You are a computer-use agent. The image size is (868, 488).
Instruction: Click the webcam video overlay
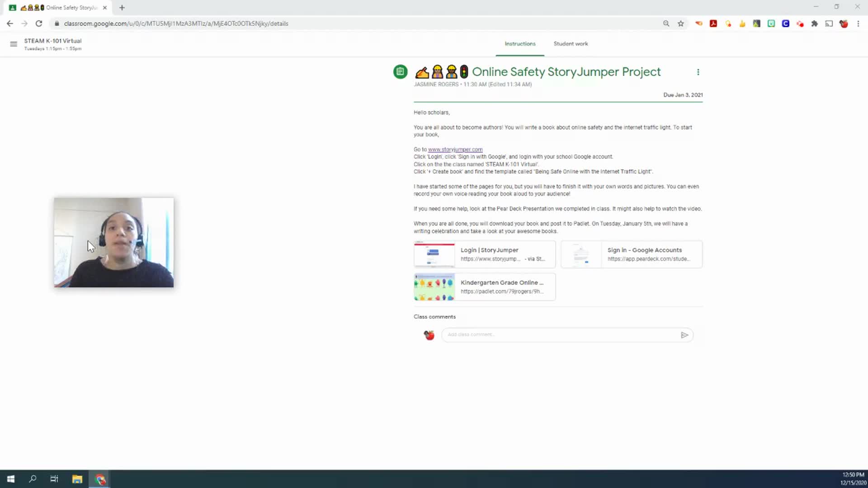(114, 243)
